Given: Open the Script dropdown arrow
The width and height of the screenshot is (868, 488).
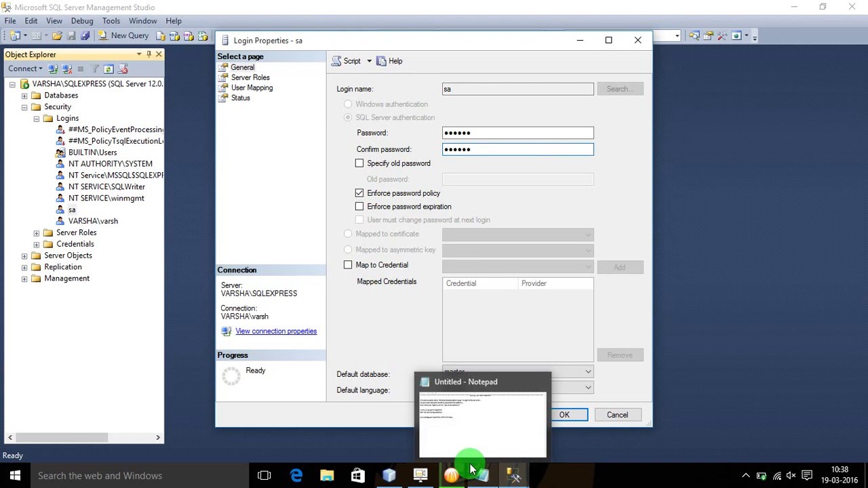Looking at the screenshot, I should click(369, 61).
